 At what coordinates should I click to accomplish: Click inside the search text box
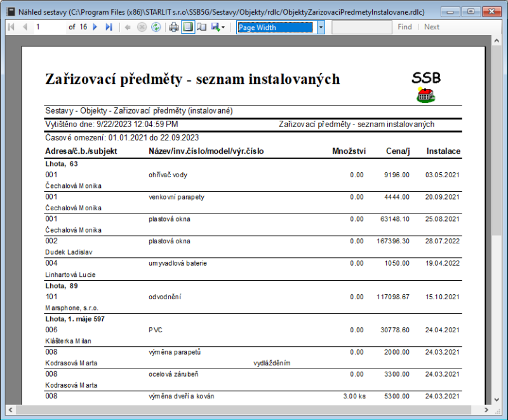point(362,27)
